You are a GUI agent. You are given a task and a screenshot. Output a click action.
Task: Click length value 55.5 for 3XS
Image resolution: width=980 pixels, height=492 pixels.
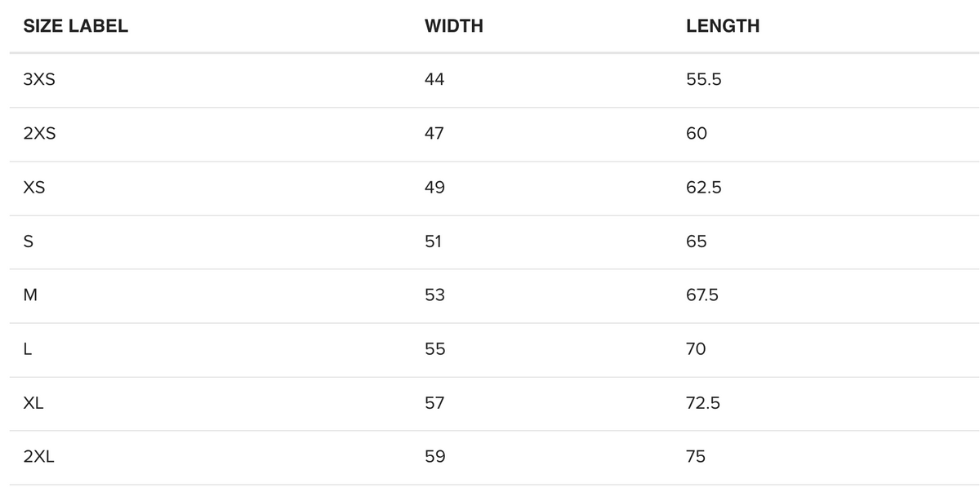(x=704, y=80)
